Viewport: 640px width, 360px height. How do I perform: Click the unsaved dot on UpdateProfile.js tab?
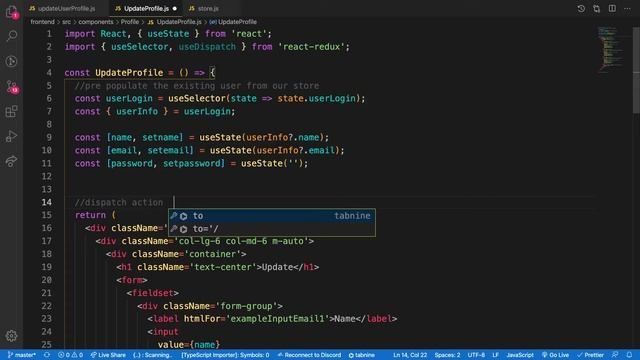pos(175,8)
